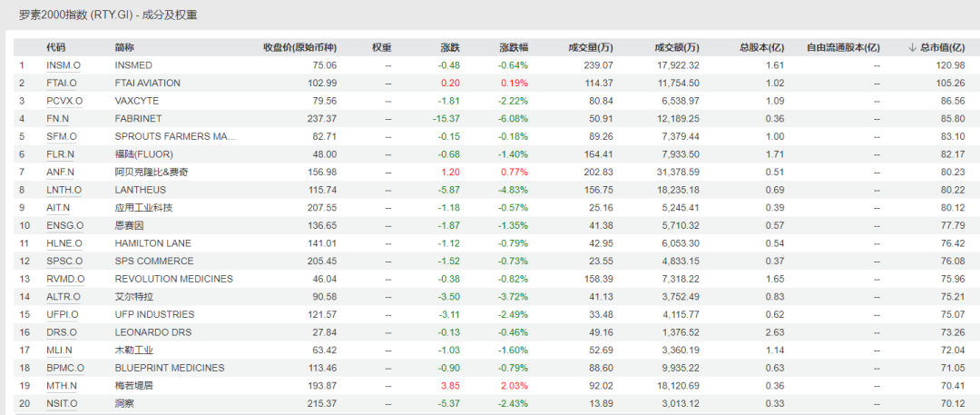Image resolution: width=980 pixels, height=415 pixels.
Task: Open stock code ANF.N
Action: click(x=61, y=173)
